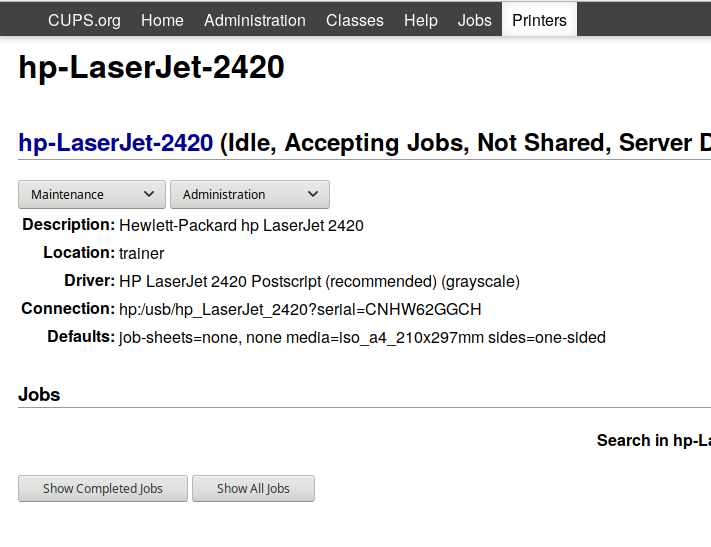
Task: Go to the Home page tab
Action: [162, 20]
